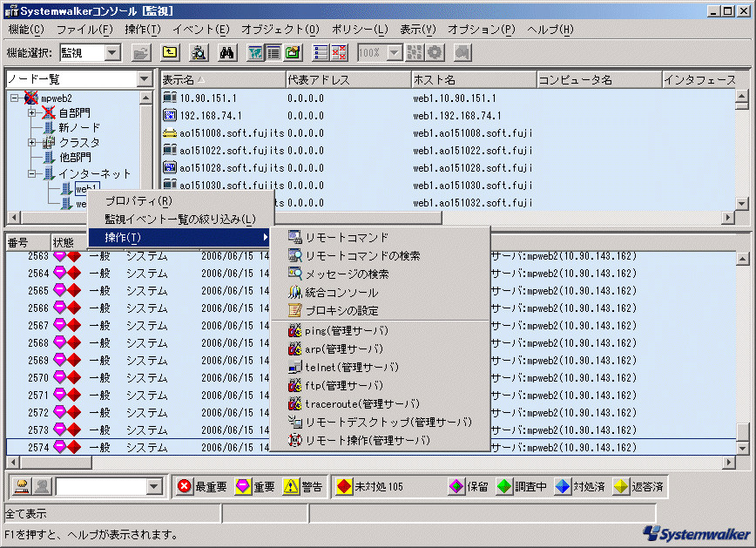The width and height of the screenshot is (756, 548).
Task: Expand the 自部門 tree node
Action: (x=32, y=113)
